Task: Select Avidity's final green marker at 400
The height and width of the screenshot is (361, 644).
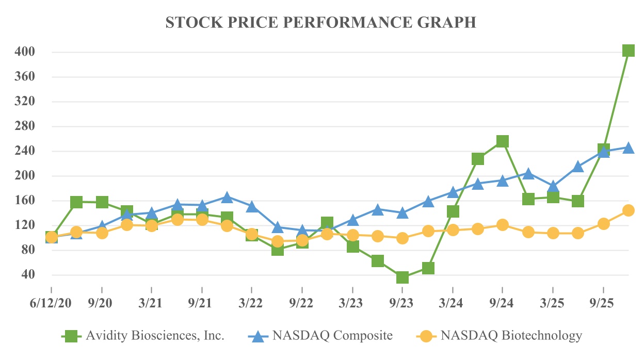Action: (628, 50)
